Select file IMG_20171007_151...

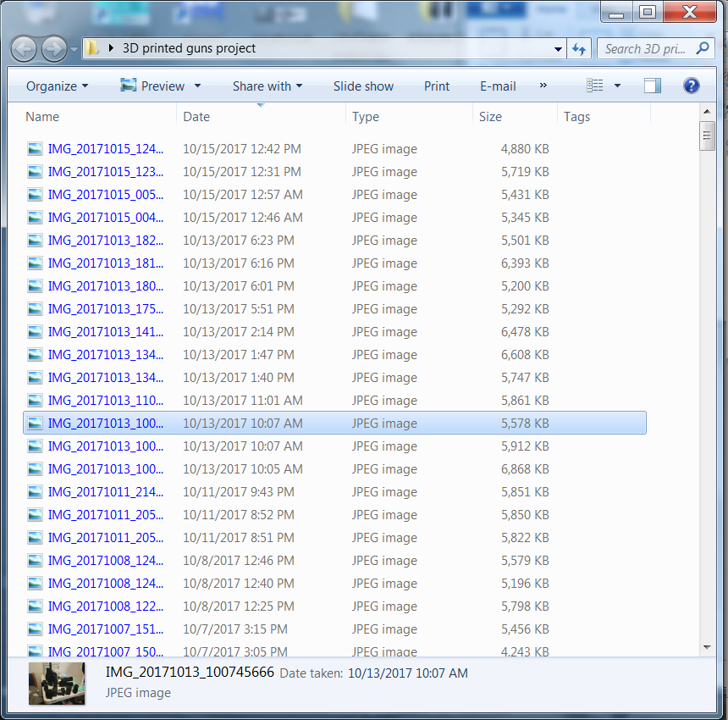[334, 629]
